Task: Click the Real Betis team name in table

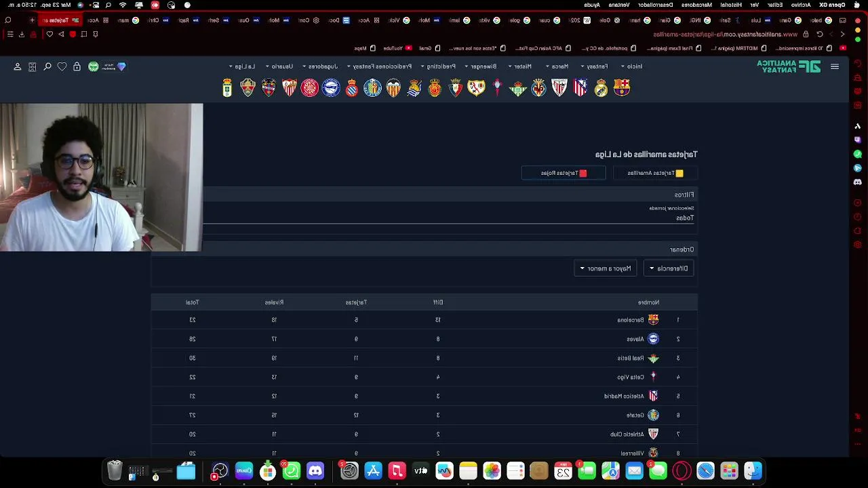Action: pos(631,358)
